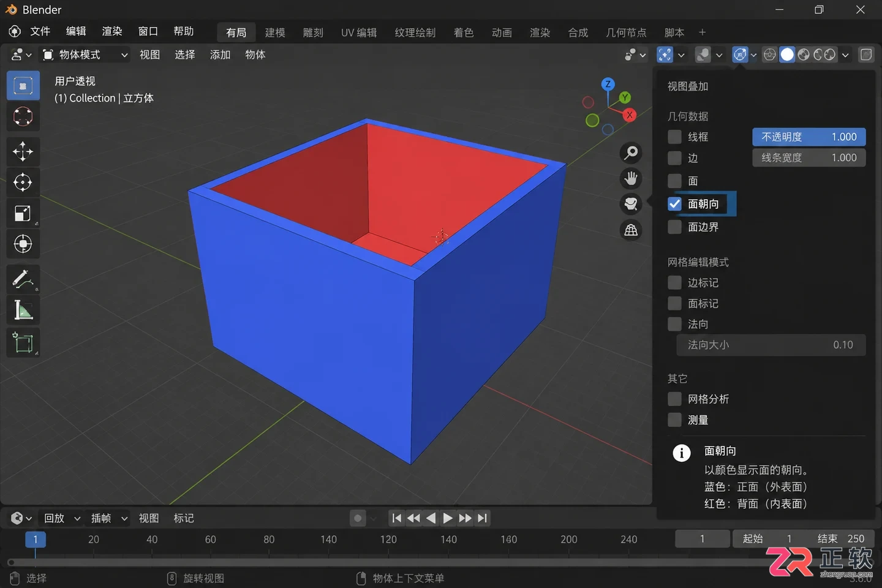Screen dimensions: 882x588
Task: Pick the Add Cube tool
Action: (x=23, y=342)
